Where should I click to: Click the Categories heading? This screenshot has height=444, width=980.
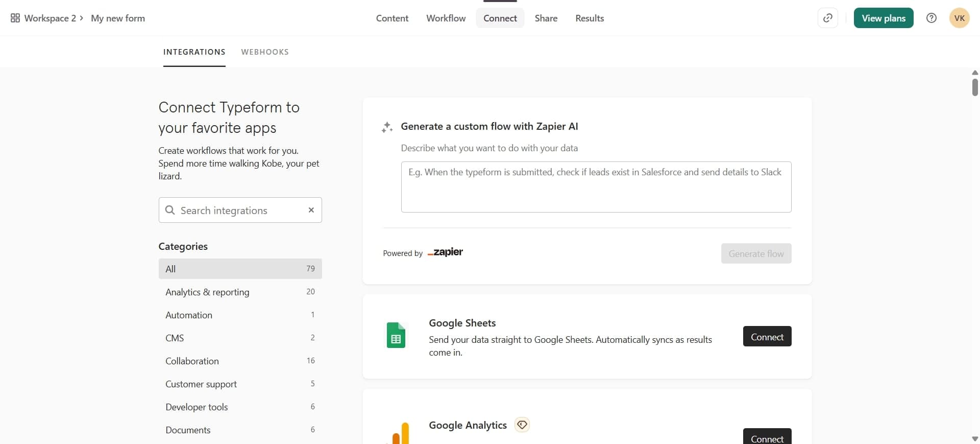pos(183,246)
